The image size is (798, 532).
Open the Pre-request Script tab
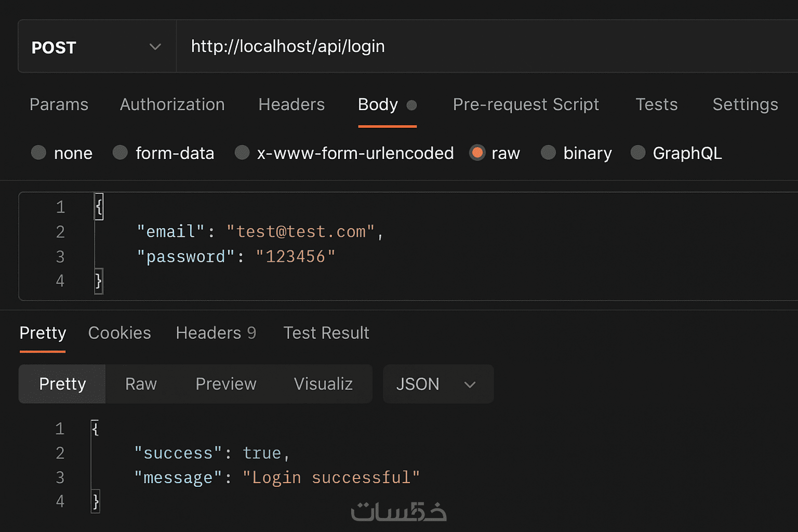(x=526, y=104)
